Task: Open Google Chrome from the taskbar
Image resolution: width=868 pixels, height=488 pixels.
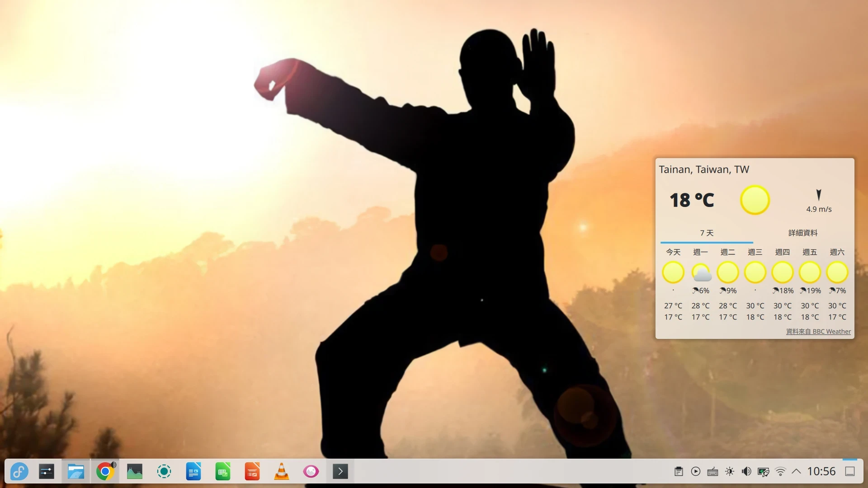Action: pyautogui.click(x=105, y=471)
